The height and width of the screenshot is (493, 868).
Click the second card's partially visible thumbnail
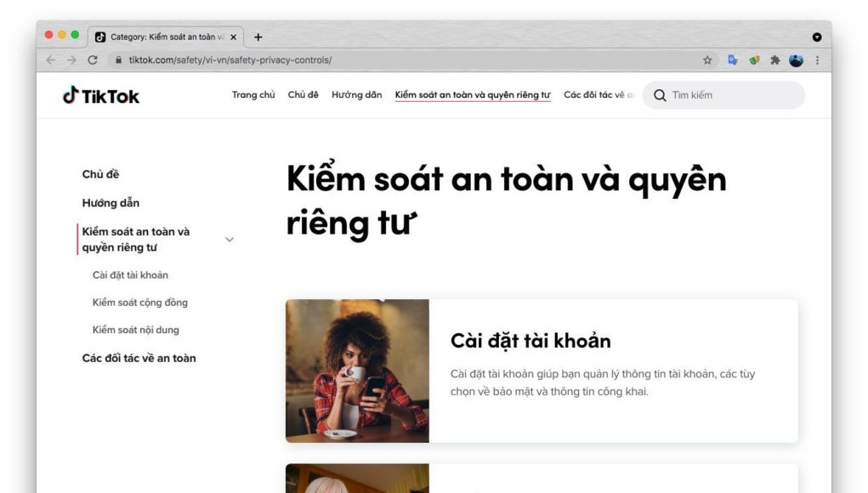(x=358, y=478)
